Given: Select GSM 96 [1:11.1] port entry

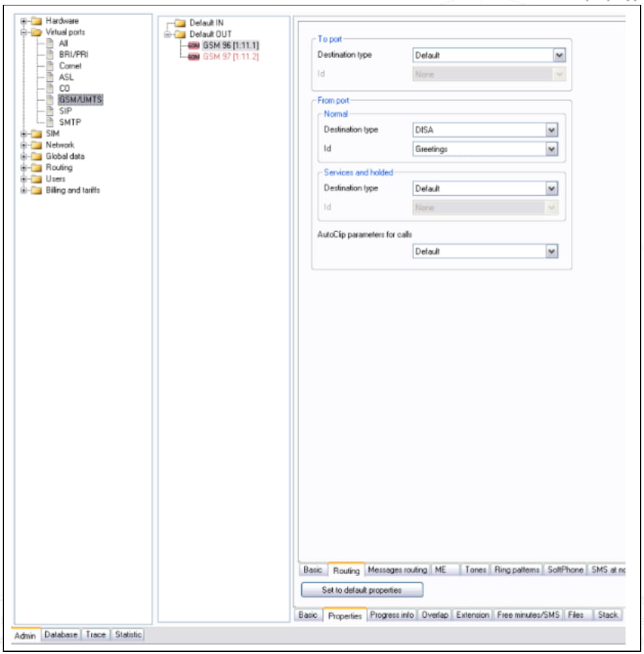Looking at the screenshot, I should [x=231, y=46].
